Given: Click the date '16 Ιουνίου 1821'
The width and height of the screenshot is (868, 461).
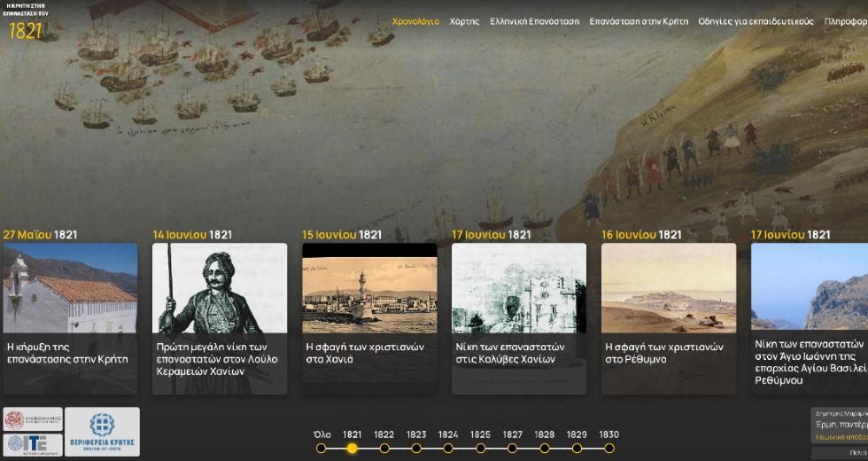Looking at the screenshot, I should pyautogui.click(x=641, y=234).
